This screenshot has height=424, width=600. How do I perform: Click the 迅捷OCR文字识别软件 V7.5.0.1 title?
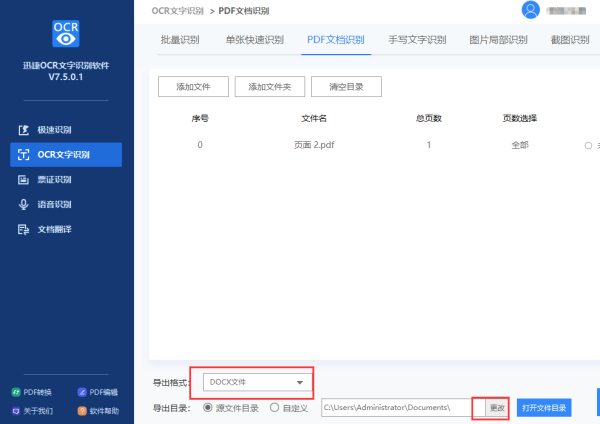66,71
